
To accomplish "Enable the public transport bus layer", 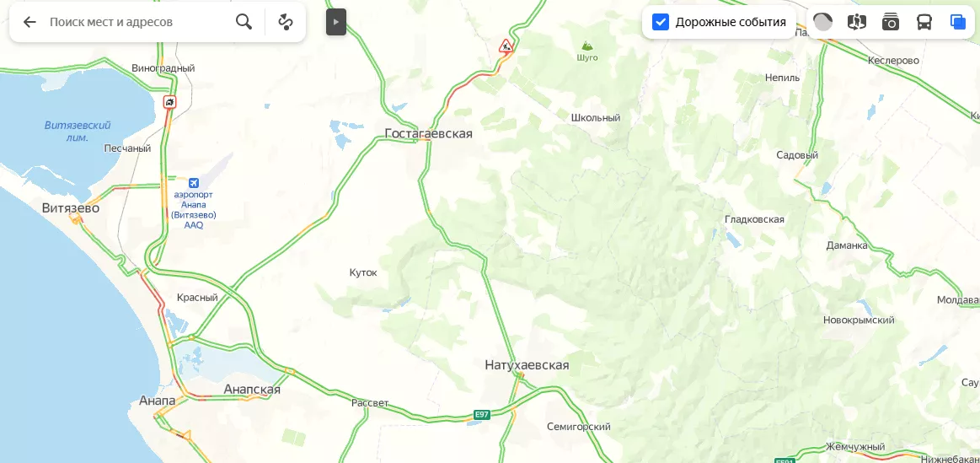I will tap(924, 22).
